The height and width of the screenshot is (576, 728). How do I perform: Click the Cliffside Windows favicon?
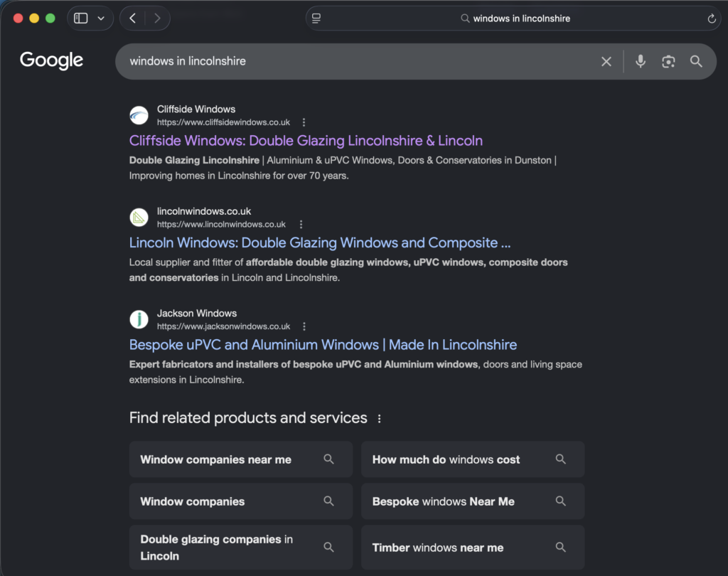click(139, 116)
